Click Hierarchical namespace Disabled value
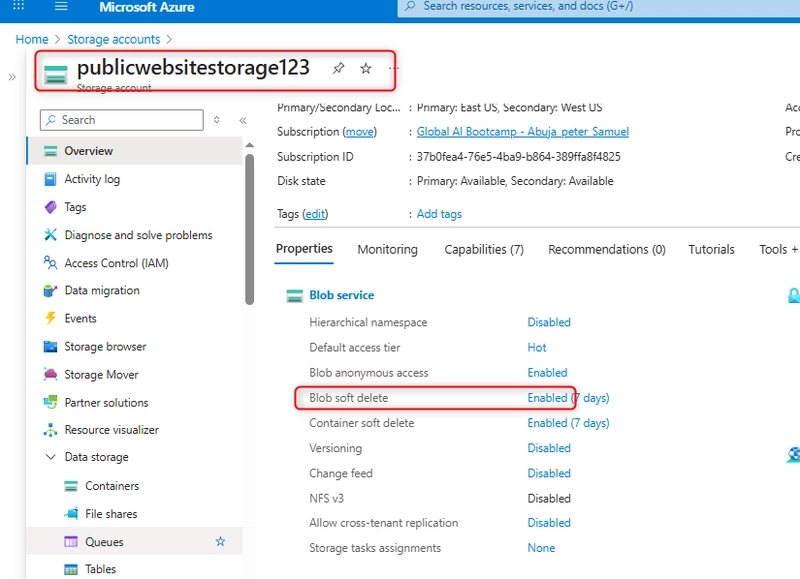This screenshot has height=579, width=800. 549,322
